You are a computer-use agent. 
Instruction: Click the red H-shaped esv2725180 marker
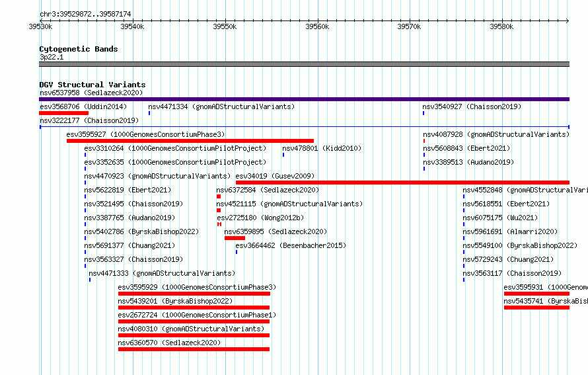(219, 224)
